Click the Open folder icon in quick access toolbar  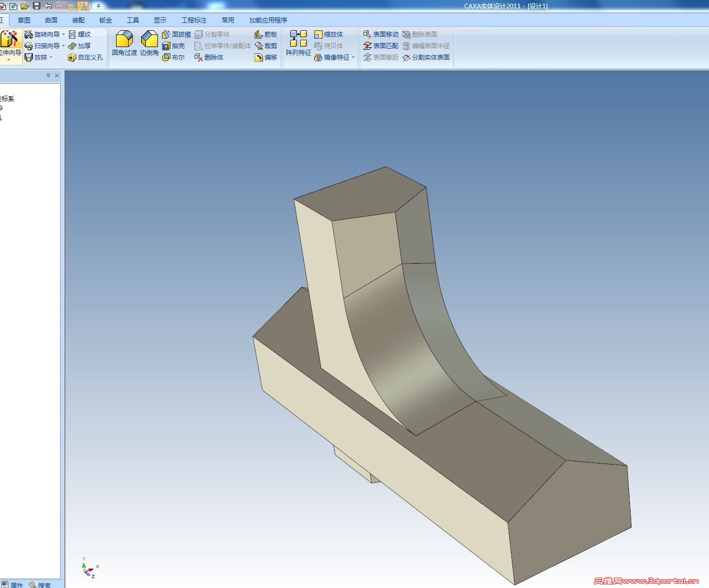click(x=25, y=6)
